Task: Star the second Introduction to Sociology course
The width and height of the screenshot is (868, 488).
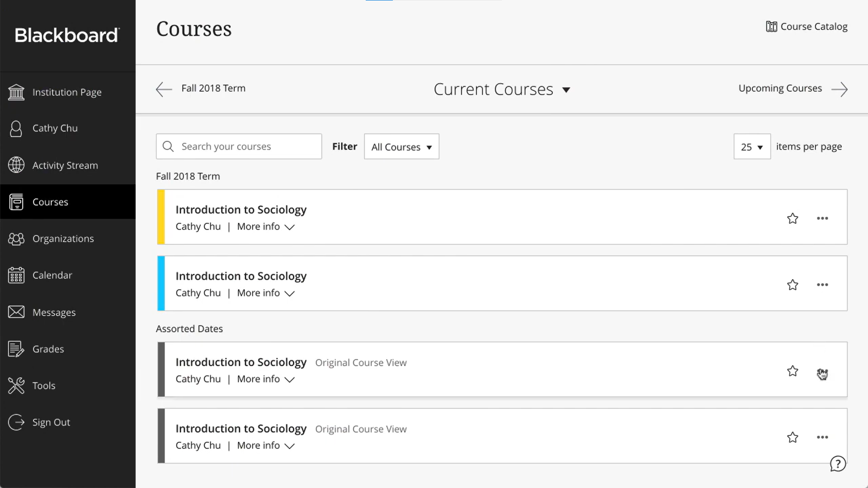Action: [793, 285]
